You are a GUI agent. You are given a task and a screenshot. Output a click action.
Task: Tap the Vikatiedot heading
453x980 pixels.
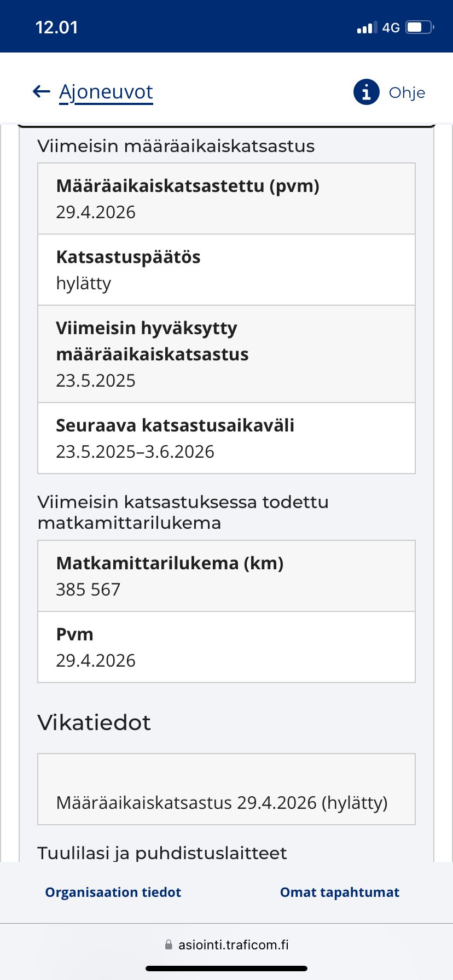coord(94,722)
